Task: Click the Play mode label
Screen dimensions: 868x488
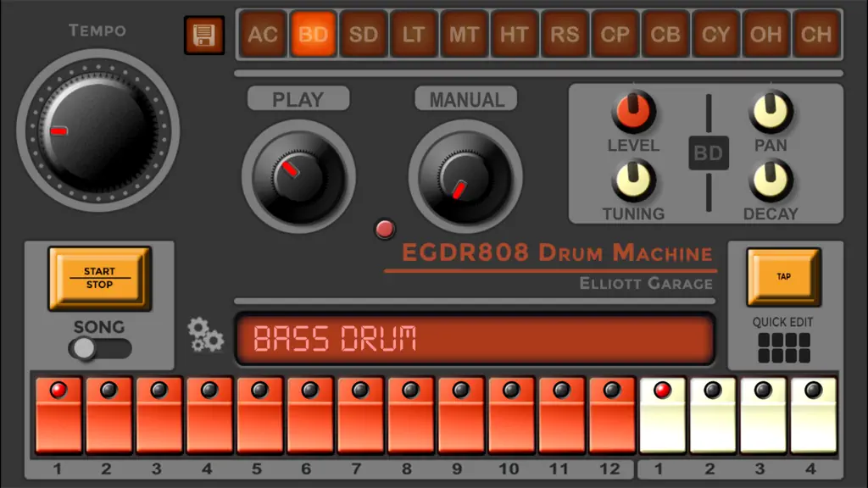Action: pyautogui.click(x=298, y=99)
